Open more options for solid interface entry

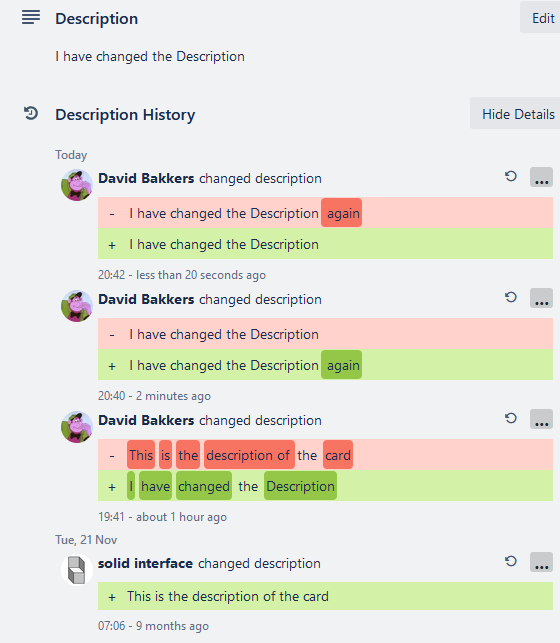[x=542, y=562]
